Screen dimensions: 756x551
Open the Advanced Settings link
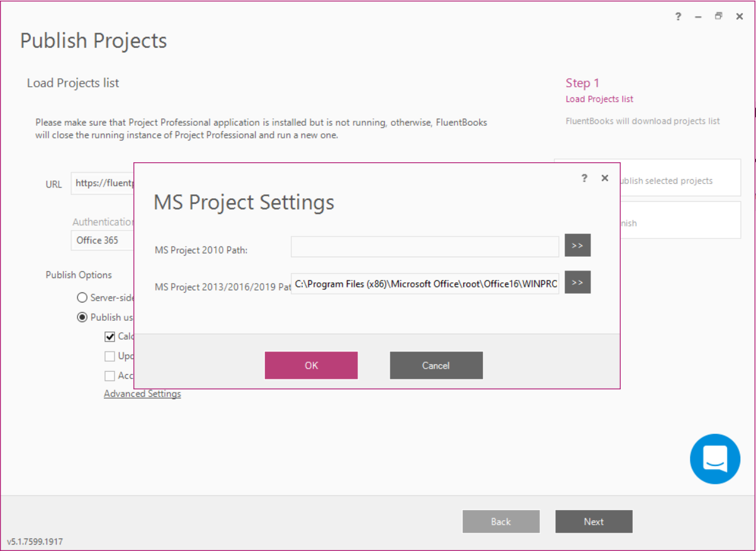click(142, 394)
